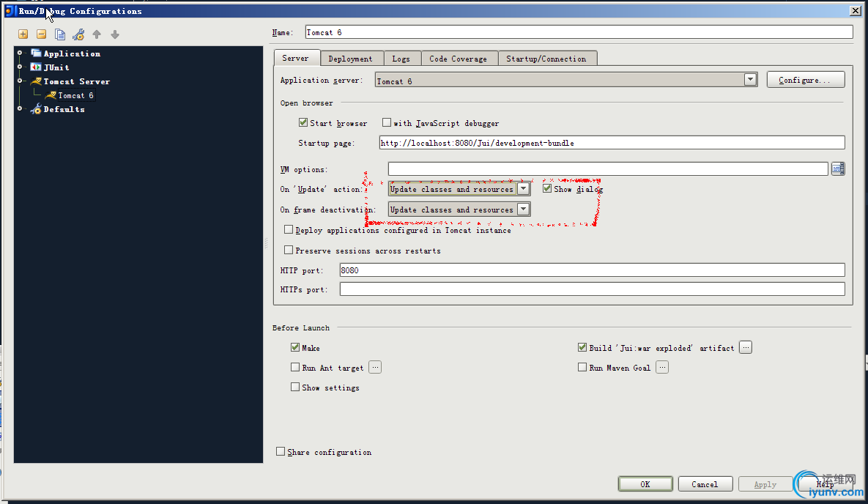Open the Edit Defaults wrench icon
This screenshot has width=868, height=504.
point(78,34)
